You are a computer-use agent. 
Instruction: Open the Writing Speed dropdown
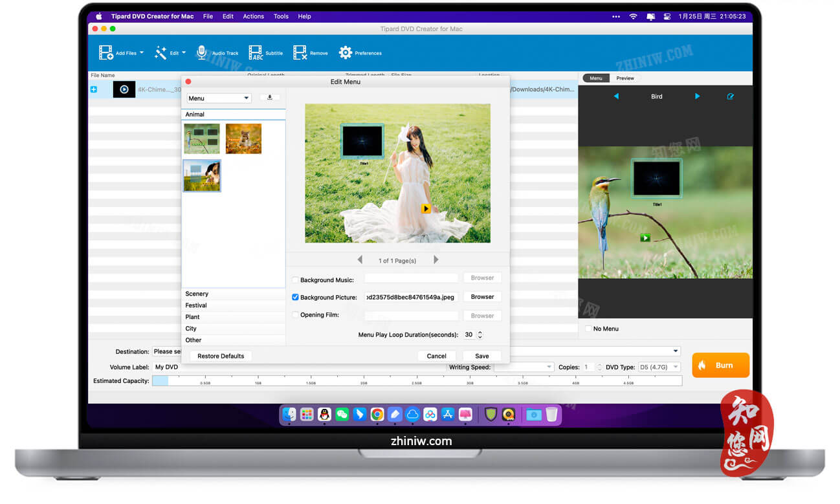point(524,367)
